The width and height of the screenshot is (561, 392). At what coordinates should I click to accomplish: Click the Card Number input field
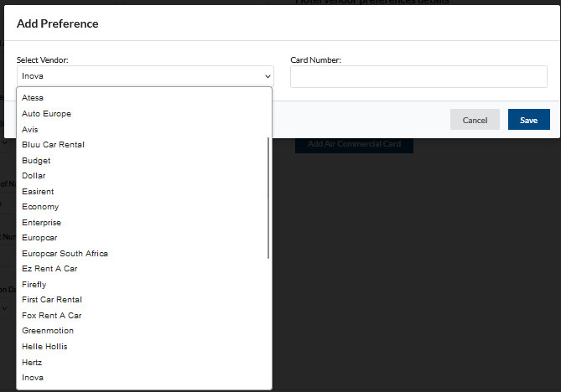(418, 76)
